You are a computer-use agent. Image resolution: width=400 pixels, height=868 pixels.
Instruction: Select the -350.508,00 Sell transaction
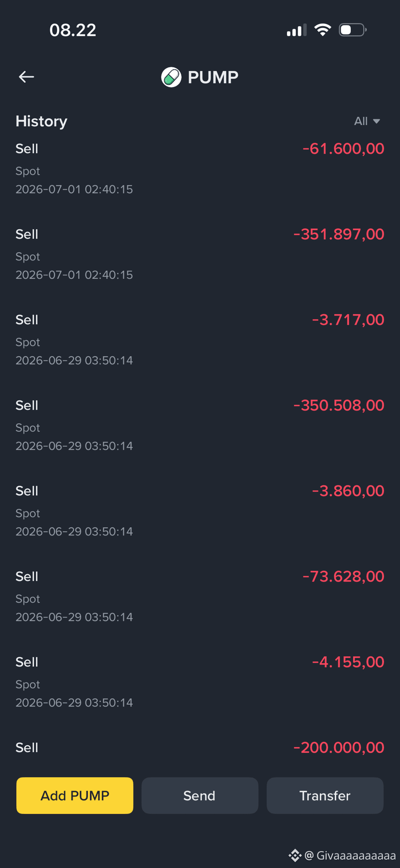coord(200,425)
